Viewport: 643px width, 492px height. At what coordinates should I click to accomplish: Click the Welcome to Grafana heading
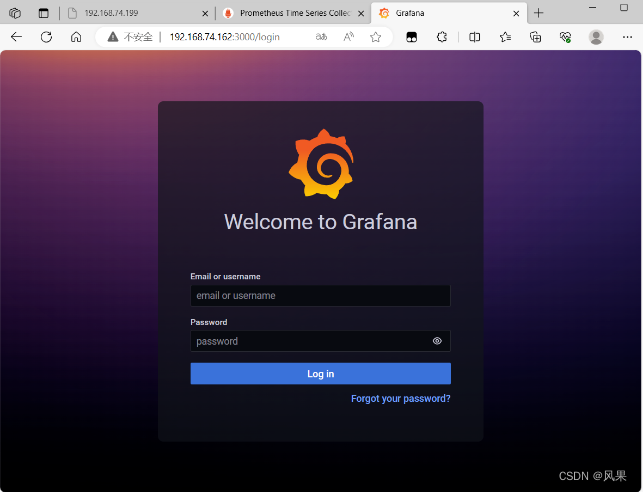pos(321,222)
